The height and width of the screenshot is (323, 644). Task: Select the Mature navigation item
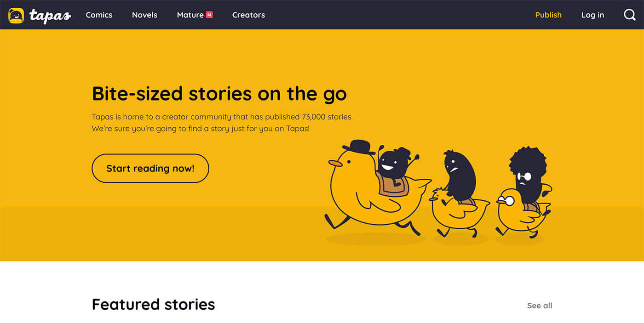click(190, 15)
